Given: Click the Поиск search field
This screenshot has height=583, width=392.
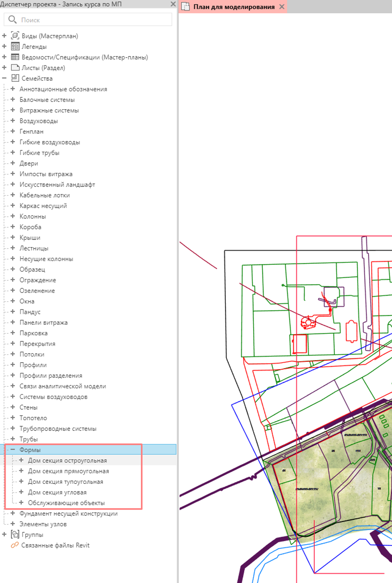Looking at the screenshot, I should click(x=88, y=19).
